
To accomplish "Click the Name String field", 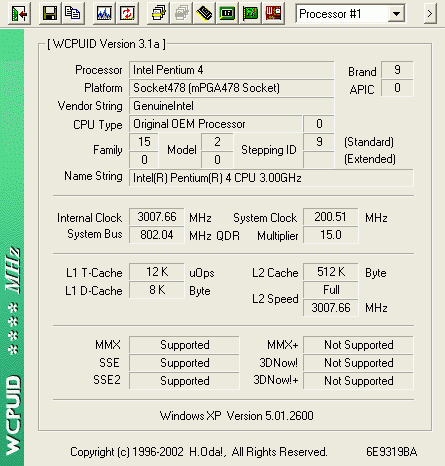I will click(271, 178).
